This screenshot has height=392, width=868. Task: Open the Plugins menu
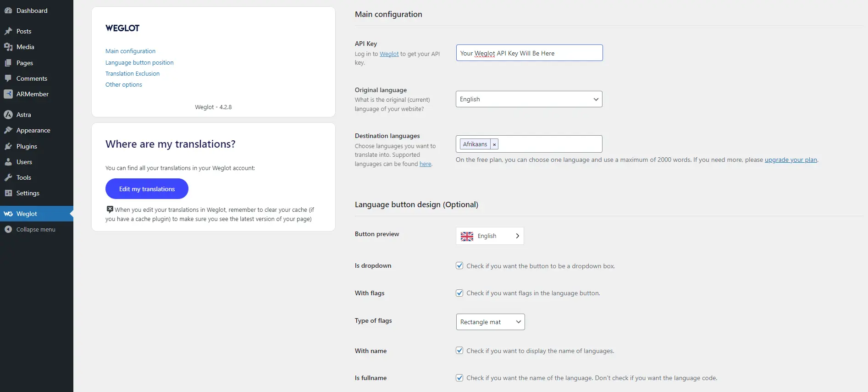(37, 146)
